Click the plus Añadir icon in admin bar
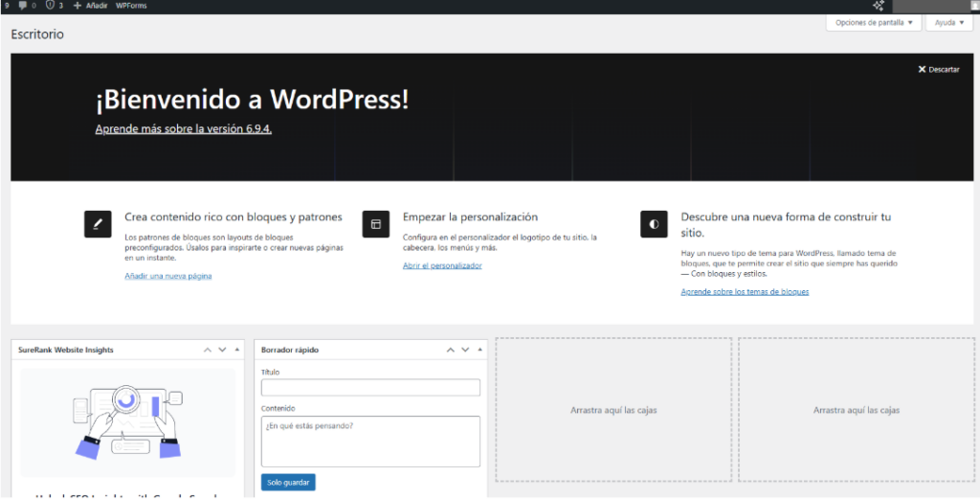Screen dimensions: 980x499 coord(78,6)
